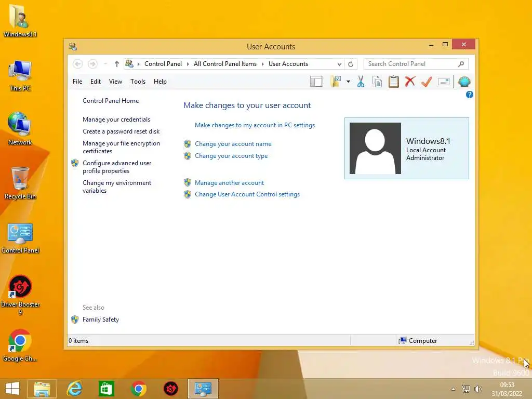The height and width of the screenshot is (399, 532).
Task: Click Control Panel breadcrumb in address bar
Action: [x=163, y=64]
